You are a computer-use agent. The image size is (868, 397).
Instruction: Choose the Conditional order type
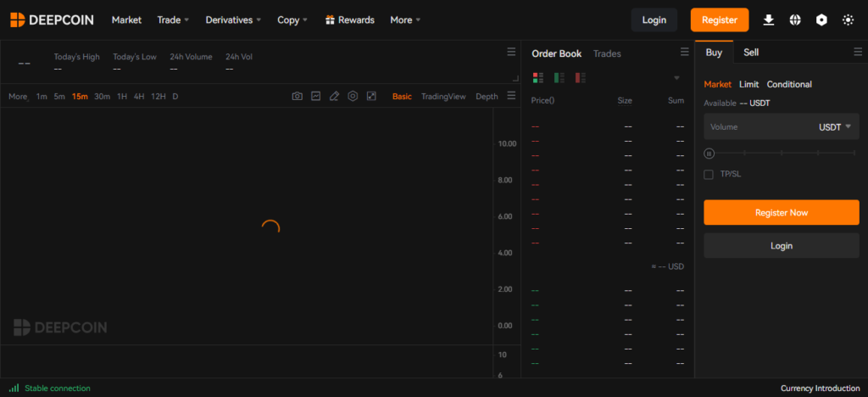tap(789, 84)
